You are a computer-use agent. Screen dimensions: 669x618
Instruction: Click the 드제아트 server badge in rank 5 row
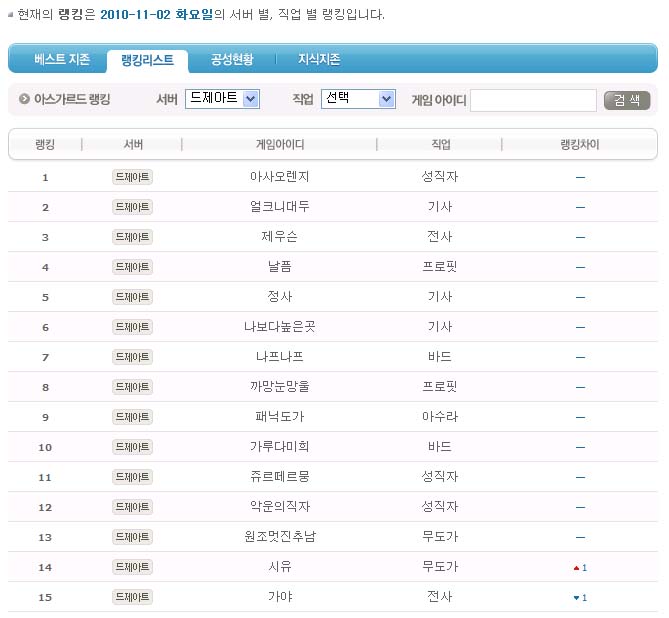(x=132, y=297)
